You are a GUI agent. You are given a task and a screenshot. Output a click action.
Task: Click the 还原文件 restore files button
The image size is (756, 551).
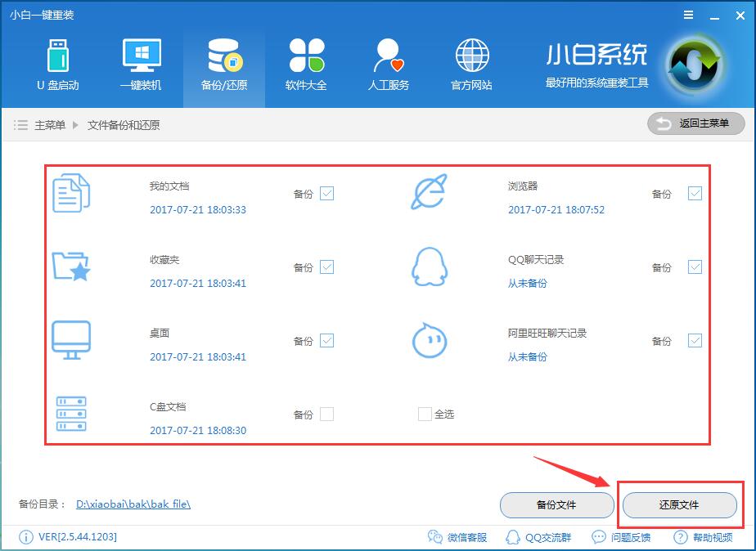[x=680, y=505]
